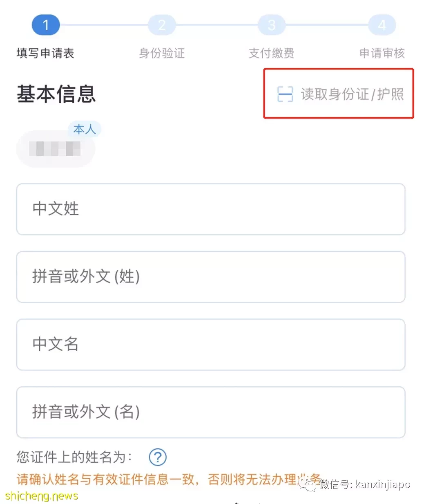The image size is (424, 504).
Task: Focus the 中文名 input field
Action: 211,345
